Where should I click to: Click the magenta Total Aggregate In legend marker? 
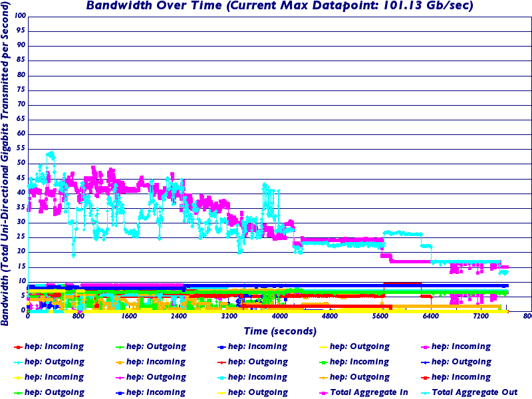point(323,392)
